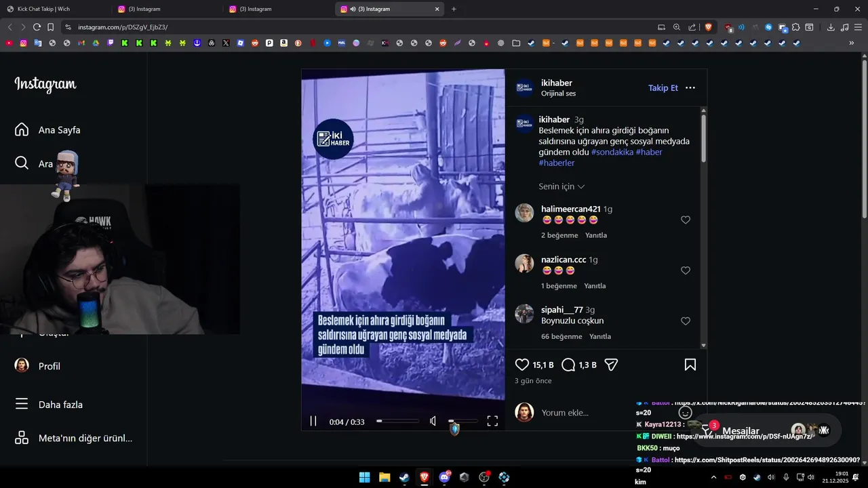Open File Explorer from taskbar
This screenshot has height=488, width=868.
click(x=384, y=477)
